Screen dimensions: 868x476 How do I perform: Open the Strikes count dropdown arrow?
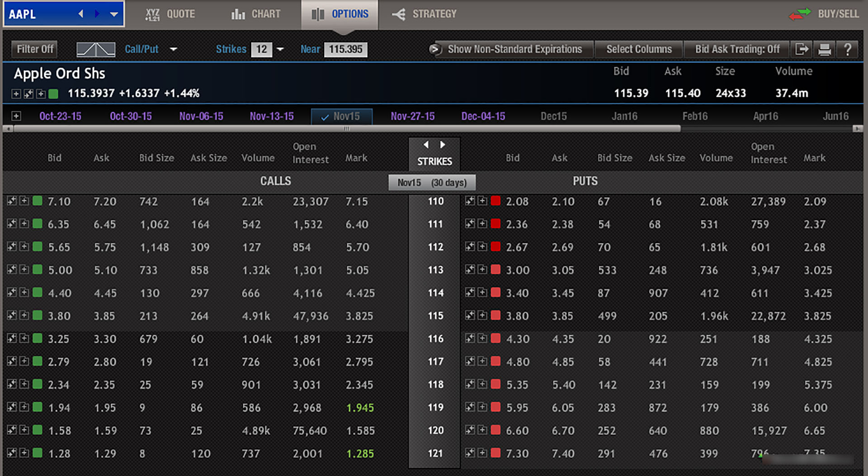(280, 49)
